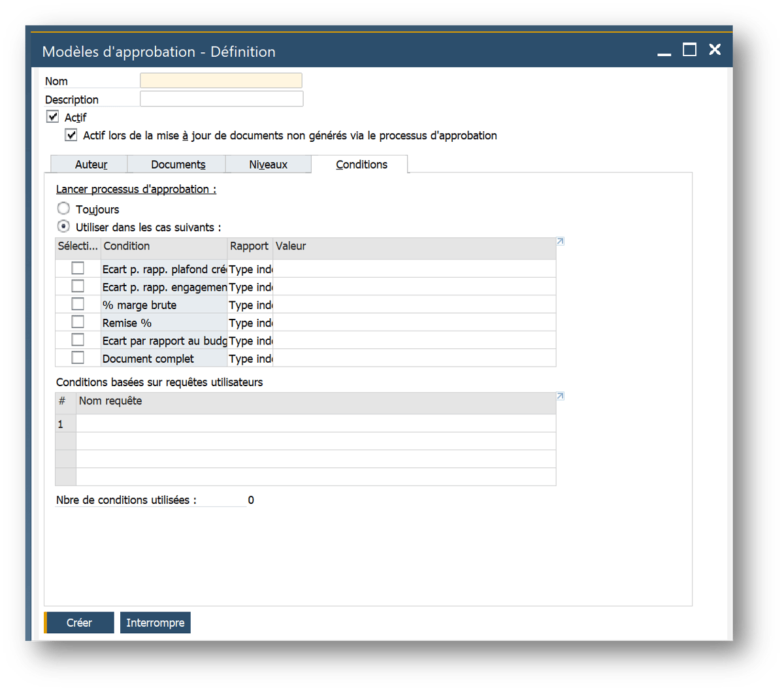Open the user query table expand icon

[560, 395]
